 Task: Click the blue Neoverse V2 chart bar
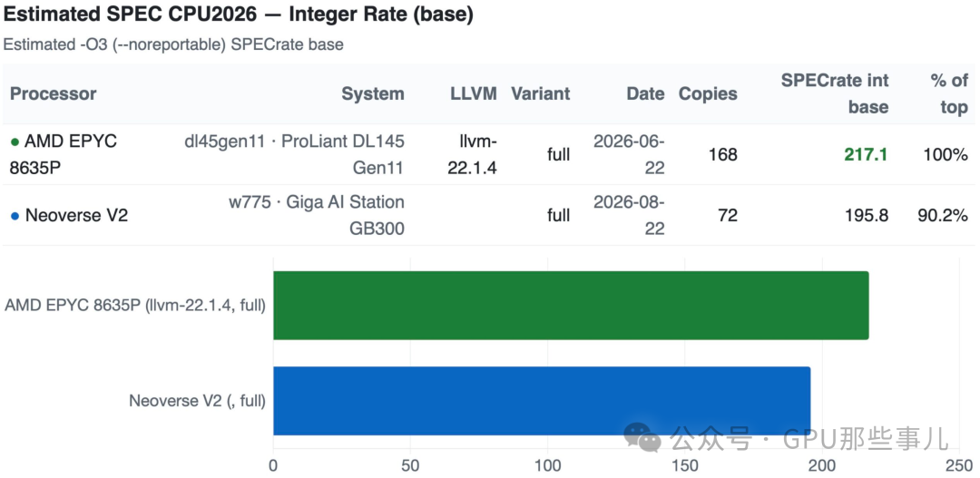(x=541, y=401)
